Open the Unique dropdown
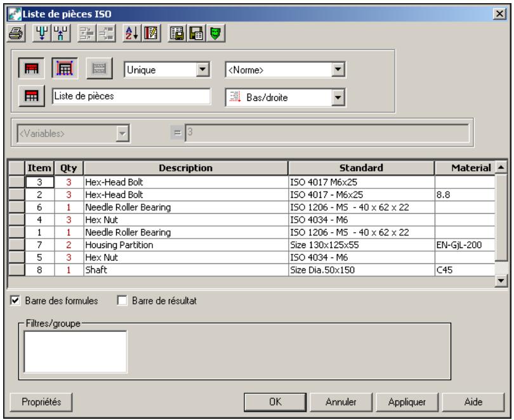Image resolution: width=514 pixels, height=420 pixels. click(203, 69)
